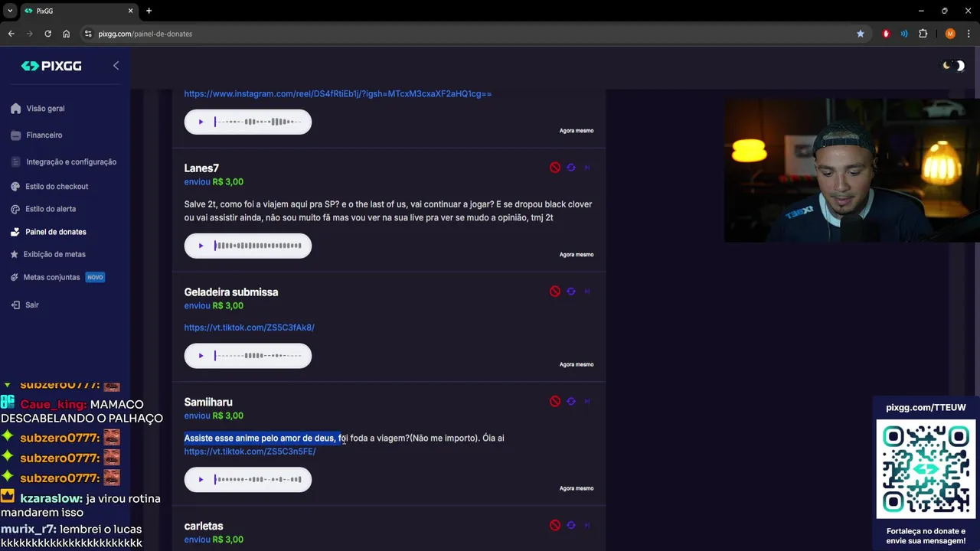Toggle the dark/light mode switch
Screen dimensions: 980x551
[953, 66]
